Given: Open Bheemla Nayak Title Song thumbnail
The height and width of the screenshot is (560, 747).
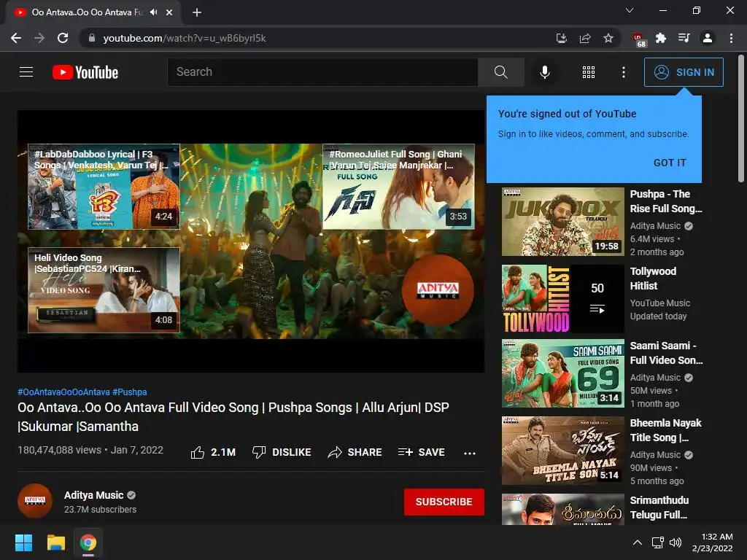Looking at the screenshot, I should point(562,451).
